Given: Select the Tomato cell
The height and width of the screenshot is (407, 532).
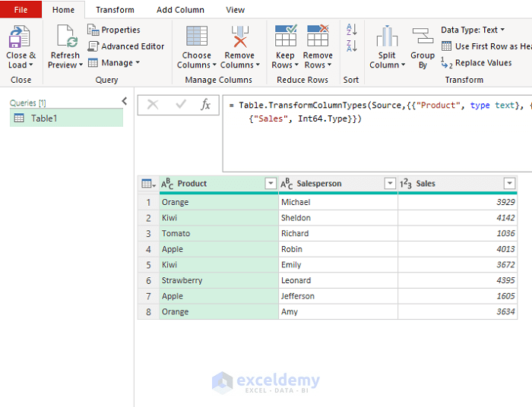Looking at the screenshot, I should [219, 233].
